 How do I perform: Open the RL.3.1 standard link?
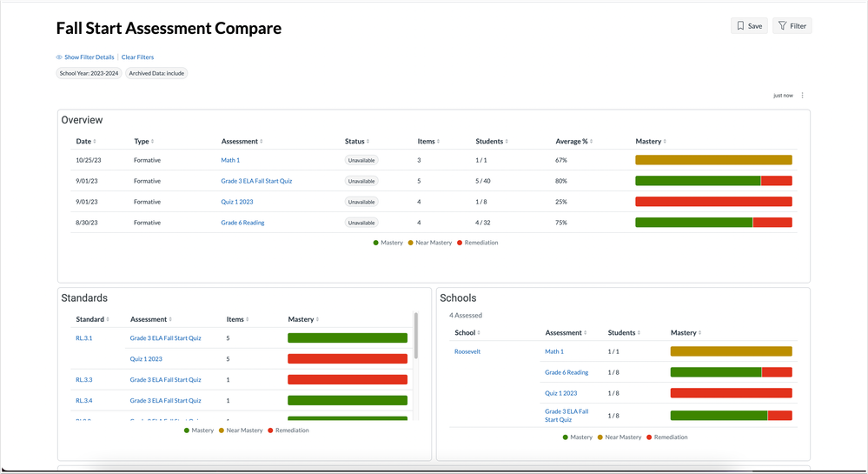(x=84, y=337)
